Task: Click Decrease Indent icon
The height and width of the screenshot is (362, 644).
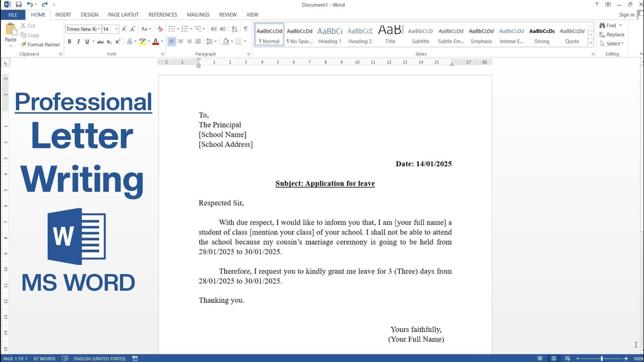Action: tap(214, 29)
